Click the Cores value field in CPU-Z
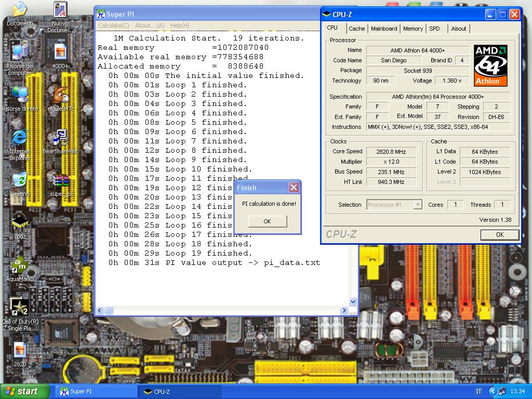 455,205
